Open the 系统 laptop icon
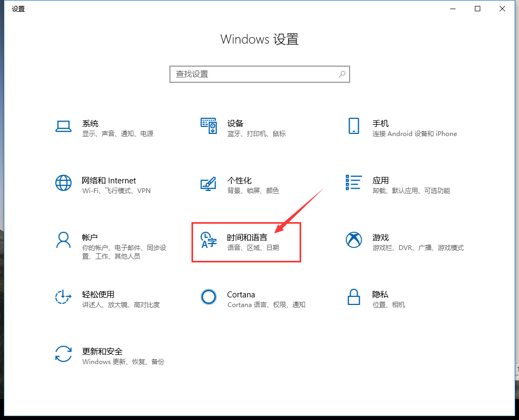The height and width of the screenshot is (420, 519). (63, 126)
